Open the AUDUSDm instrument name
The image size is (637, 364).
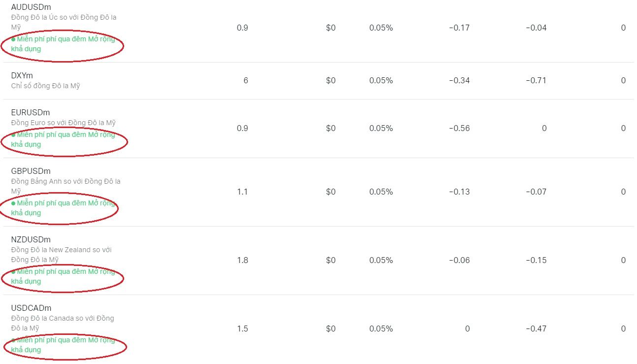(x=31, y=7)
